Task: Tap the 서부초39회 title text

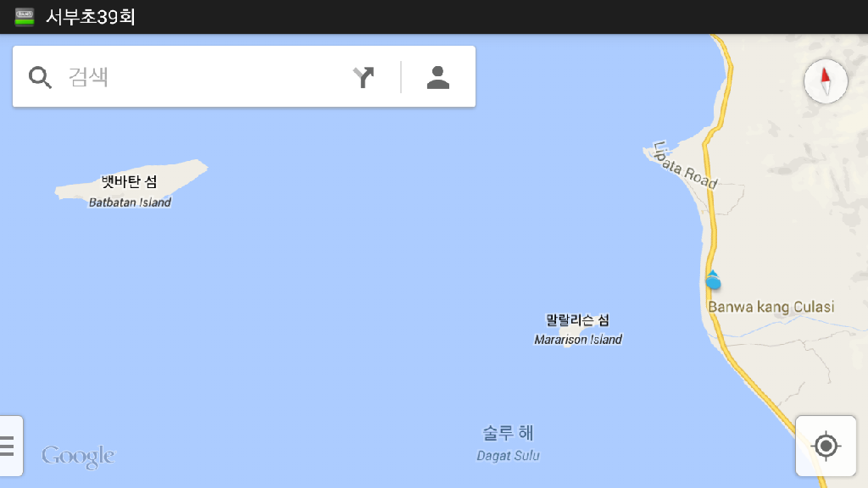Action: [90, 17]
